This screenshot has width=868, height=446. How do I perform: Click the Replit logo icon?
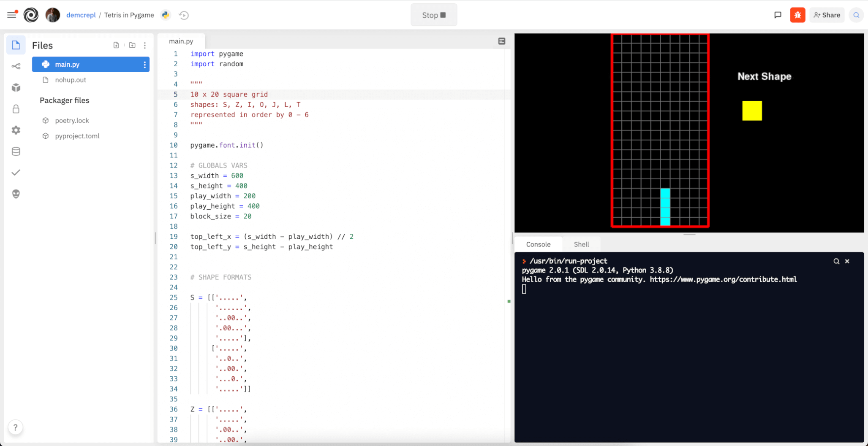(31, 15)
